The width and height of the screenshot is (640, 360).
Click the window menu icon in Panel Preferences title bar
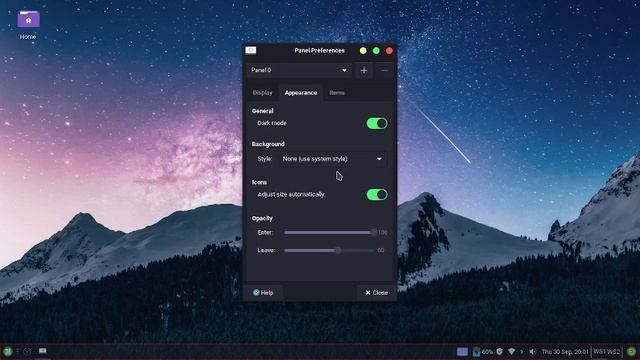[251, 50]
